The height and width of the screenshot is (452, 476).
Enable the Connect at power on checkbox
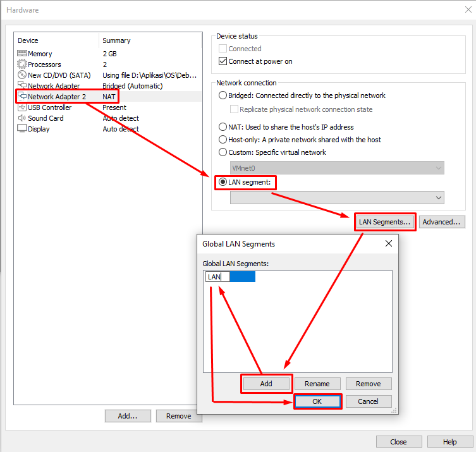pos(223,61)
